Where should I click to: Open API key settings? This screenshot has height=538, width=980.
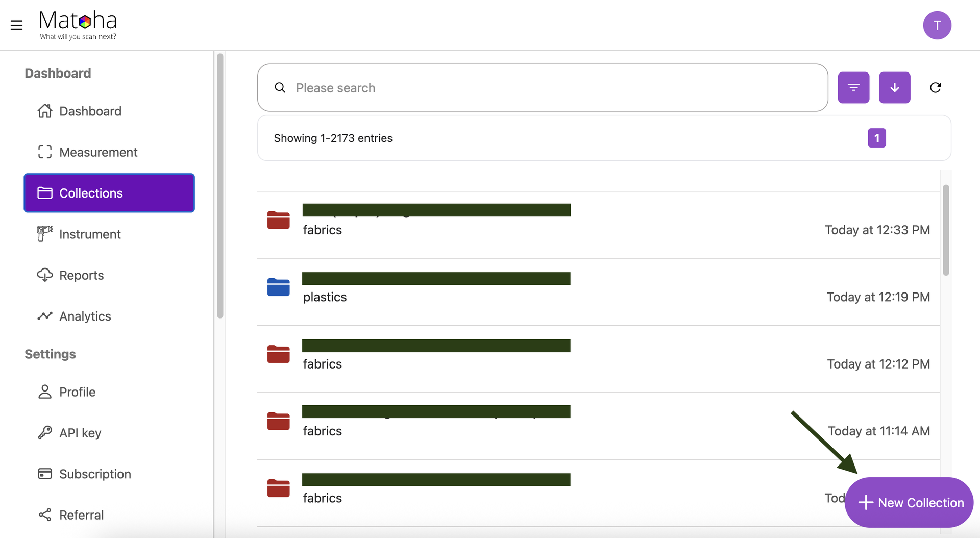click(80, 433)
